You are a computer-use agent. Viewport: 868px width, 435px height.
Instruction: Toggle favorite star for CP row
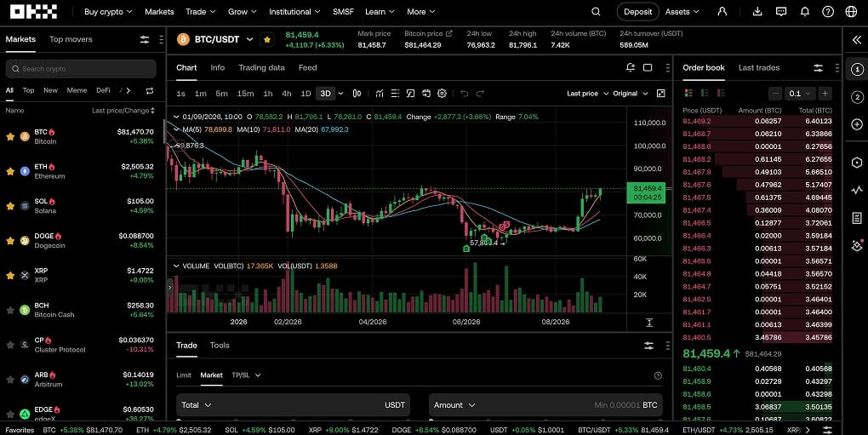tap(10, 345)
